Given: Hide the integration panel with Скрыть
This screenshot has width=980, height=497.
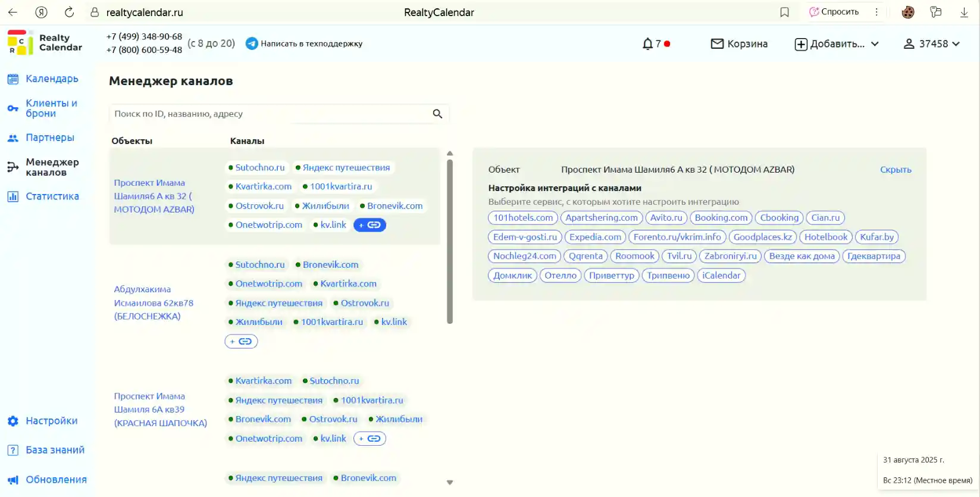Looking at the screenshot, I should pyautogui.click(x=896, y=170).
